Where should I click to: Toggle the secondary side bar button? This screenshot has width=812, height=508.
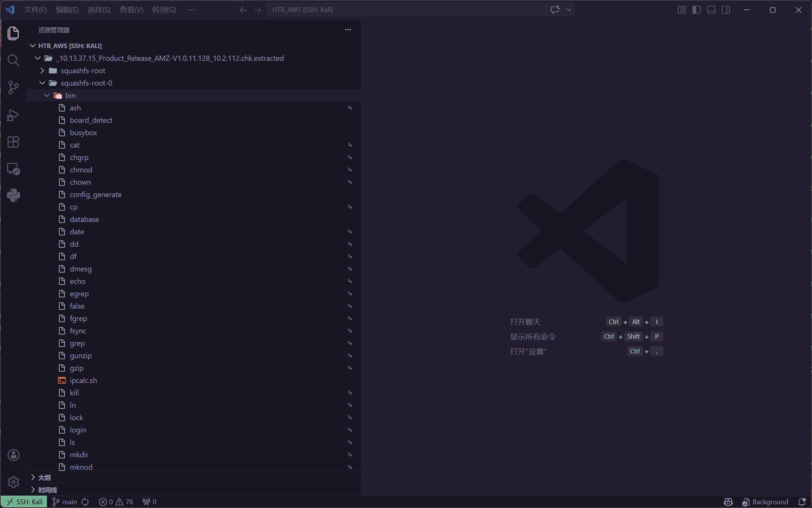(x=726, y=10)
